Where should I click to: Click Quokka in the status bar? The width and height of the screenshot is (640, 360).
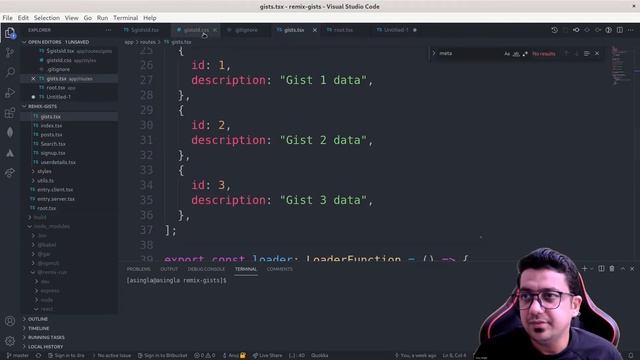point(320,356)
